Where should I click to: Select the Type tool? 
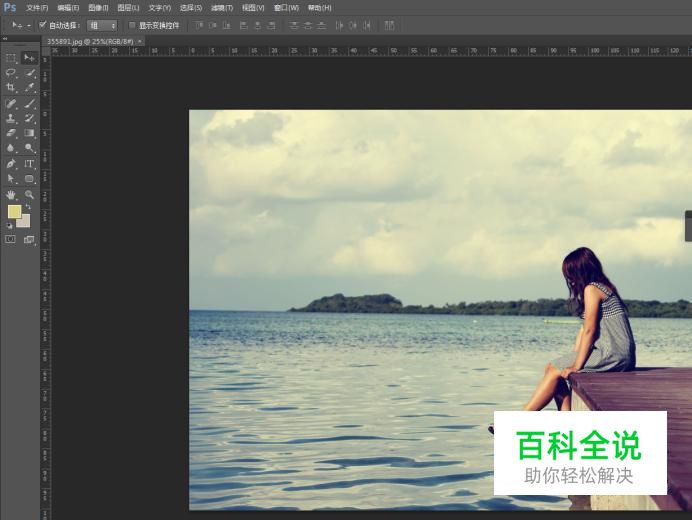tap(29, 164)
